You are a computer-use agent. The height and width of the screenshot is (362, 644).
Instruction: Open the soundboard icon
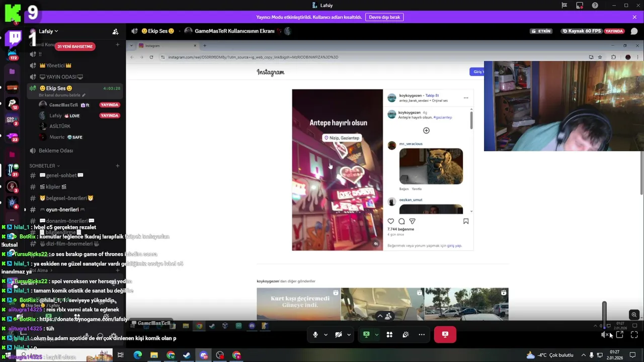tap(406, 335)
